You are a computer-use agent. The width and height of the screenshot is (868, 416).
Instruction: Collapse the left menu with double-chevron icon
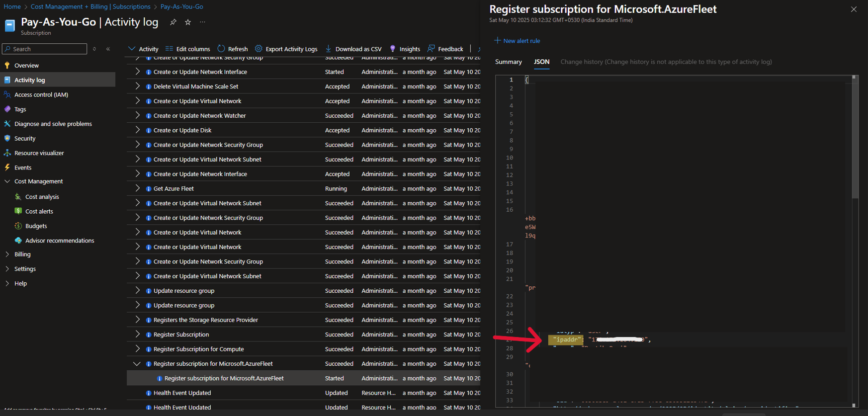[x=108, y=49]
